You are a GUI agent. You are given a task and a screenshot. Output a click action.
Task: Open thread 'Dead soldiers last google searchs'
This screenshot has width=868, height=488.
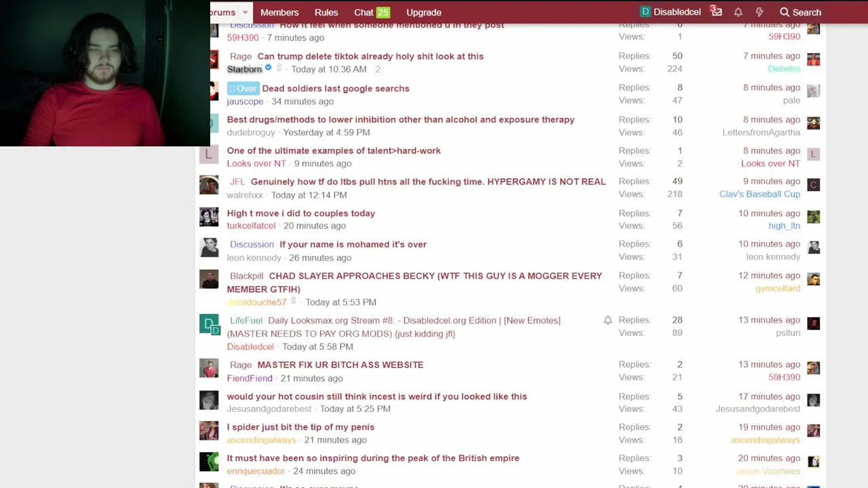point(336,89)
